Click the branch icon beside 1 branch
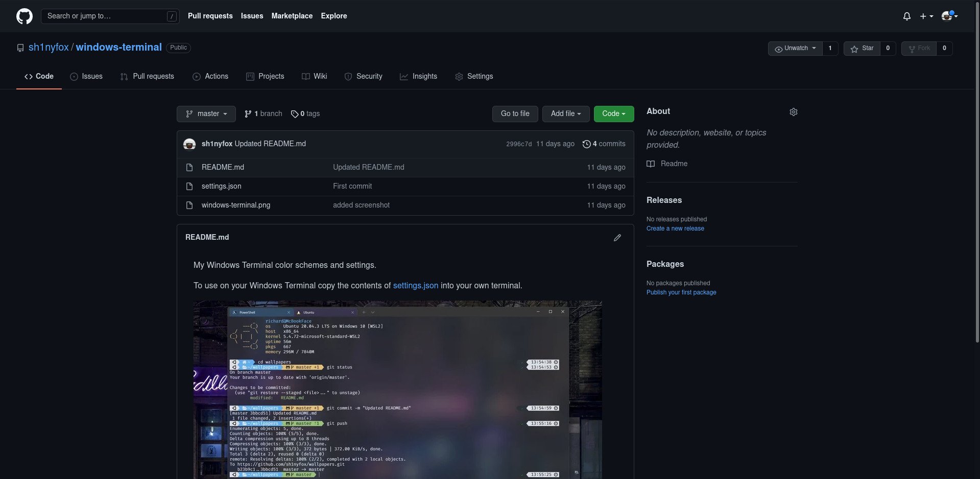 248,113
